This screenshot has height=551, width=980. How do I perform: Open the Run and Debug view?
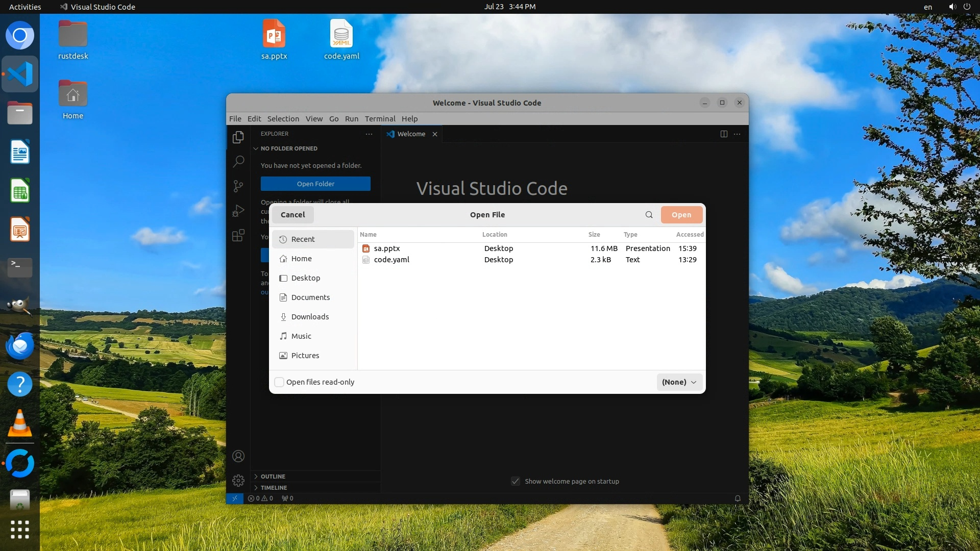point(238,211)
